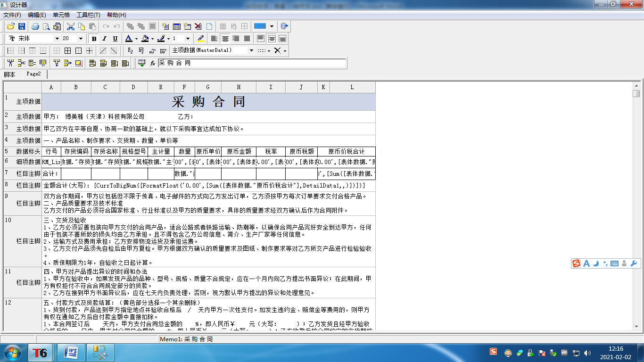
Task: Open the 100% zoom dropdown
Action: 272,26
